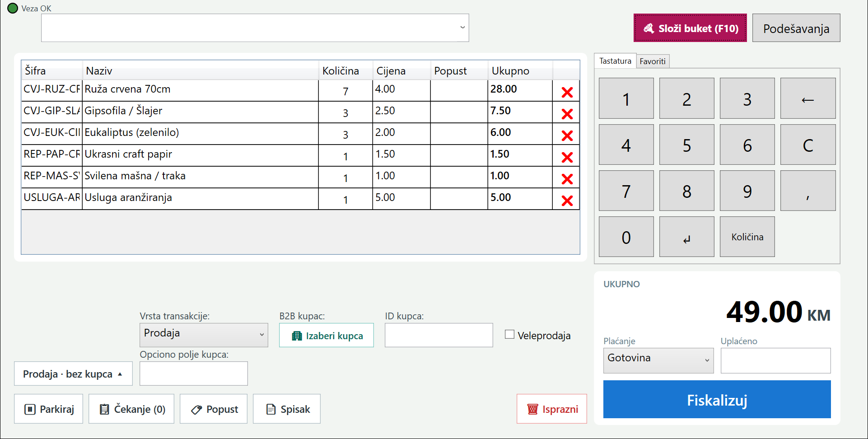Viewport: 868px width, 439px height.
Task: Click the backspace arrow key on keypad
Action: (808, 98)
